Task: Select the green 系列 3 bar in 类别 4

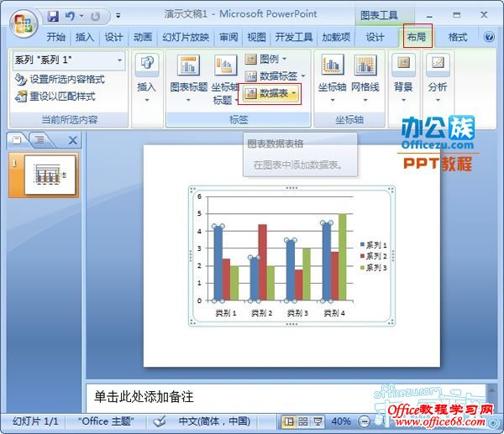Action: [x=343, y=258]
